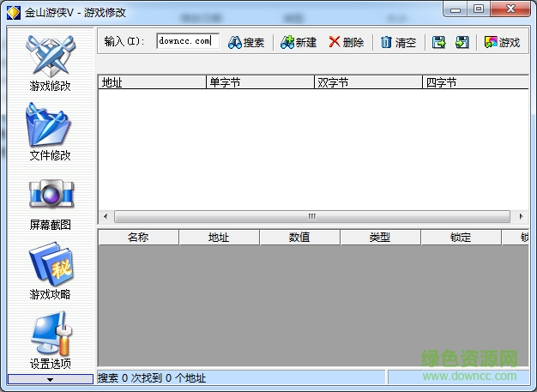
Task: Click the 数值 column header
Action: 299,238
